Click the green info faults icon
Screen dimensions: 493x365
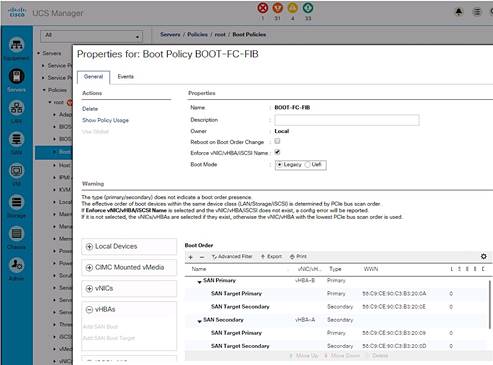[308, 8]
